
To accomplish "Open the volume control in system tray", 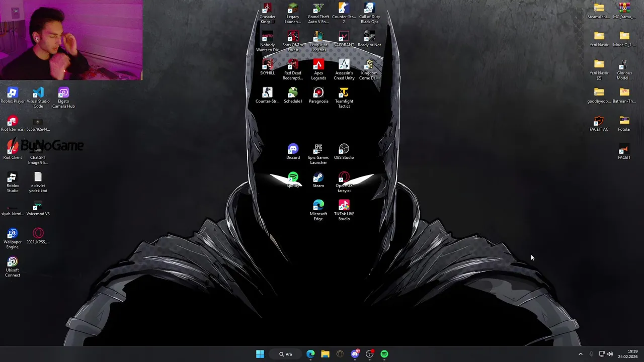I will click(610, 354).
